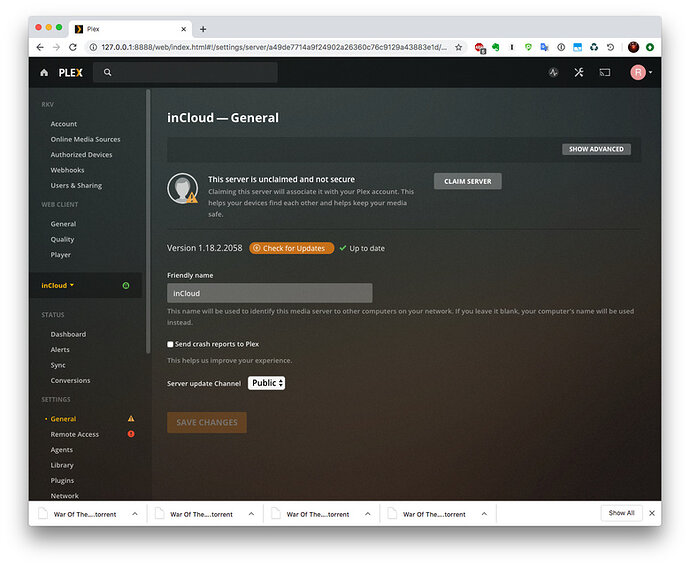Open the Activity pulse icon
690x566 pixels.
[554, 72]
